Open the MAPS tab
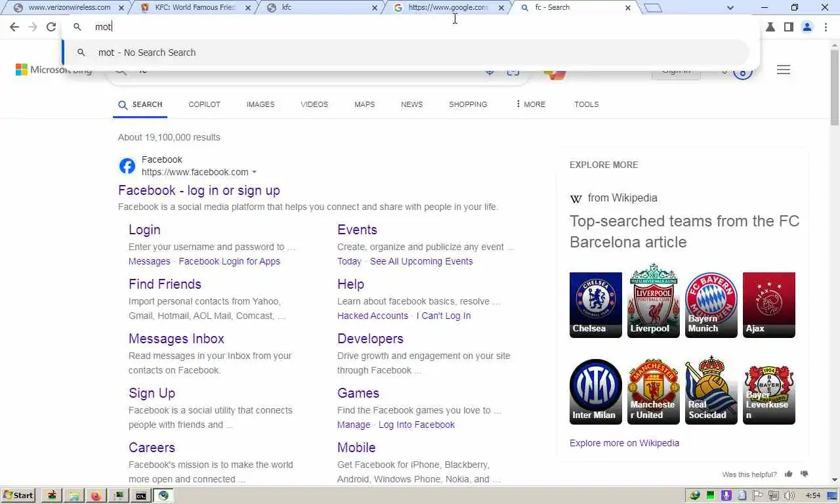This screenshot has width=840, height=504. click(x=365, y=104)
